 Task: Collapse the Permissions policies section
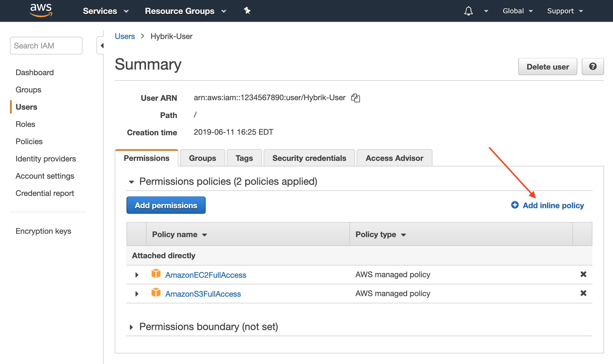click(x=131, y=182)
